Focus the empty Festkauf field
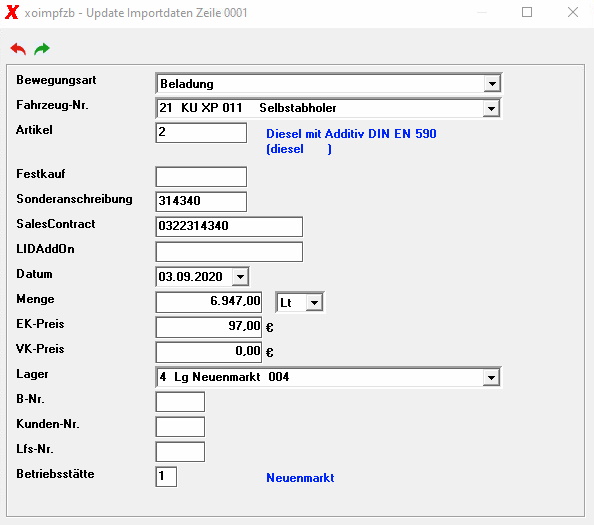The width and height of the screenshot is (594, 525). tap(201, 177)
